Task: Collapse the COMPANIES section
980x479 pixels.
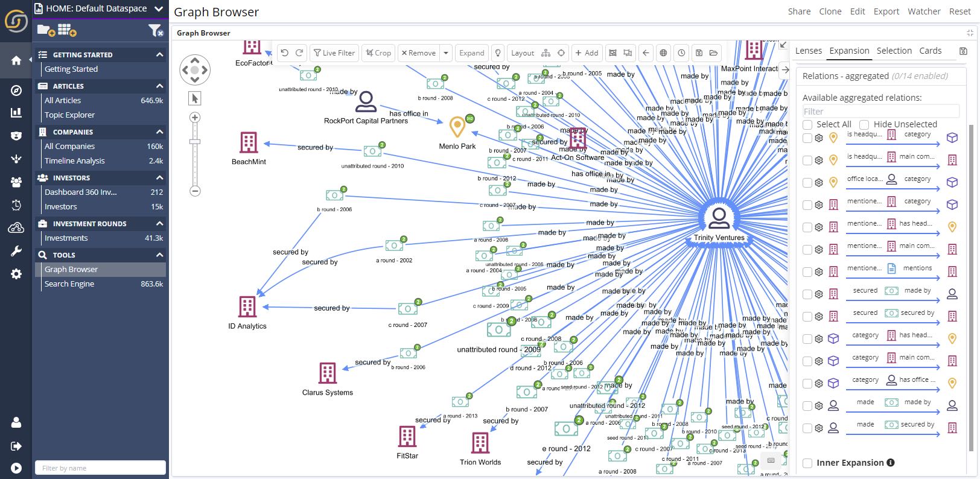Action: pyautogui.click(x=160, y=132)
